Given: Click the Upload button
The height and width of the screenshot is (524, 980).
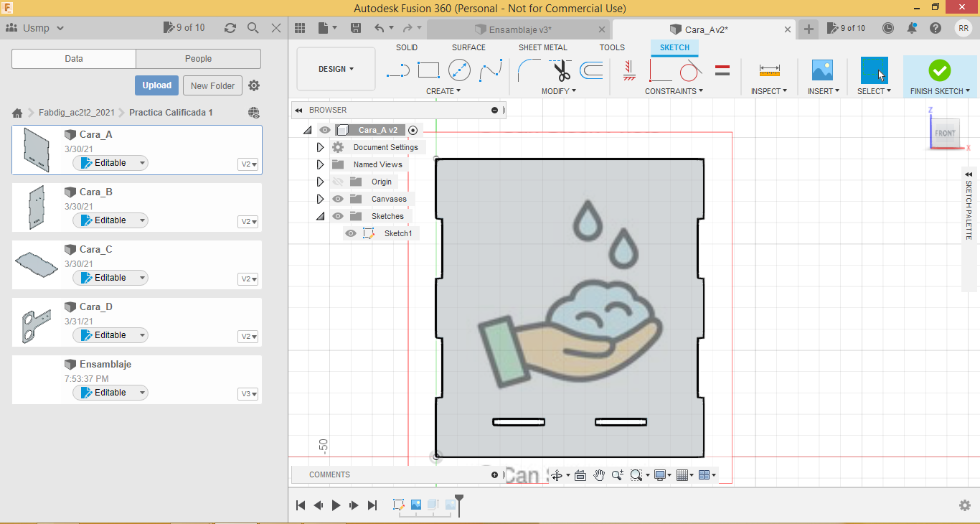Looking at the screenshot, I should click(x=156, y=85).
